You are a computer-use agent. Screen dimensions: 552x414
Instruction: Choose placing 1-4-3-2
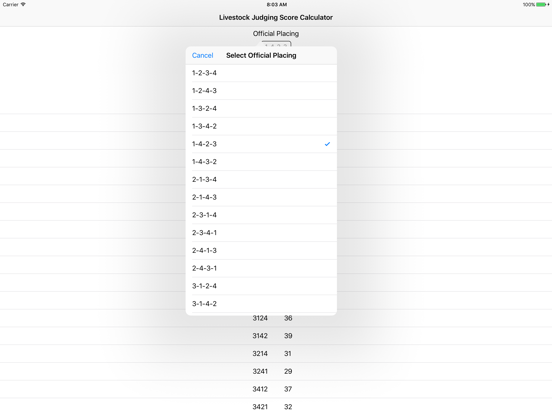pyautogui.click(x=261, y=162)
